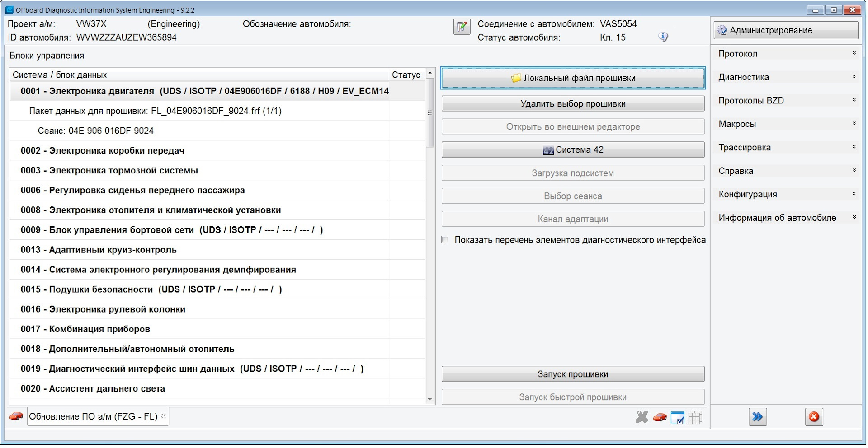
Task: Expand the Трассировка section
Action: tap(787, 148)
